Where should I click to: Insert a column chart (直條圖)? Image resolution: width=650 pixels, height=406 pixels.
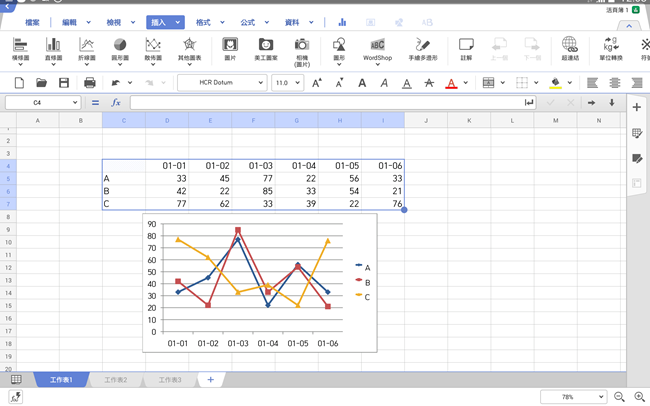(53, 50)
